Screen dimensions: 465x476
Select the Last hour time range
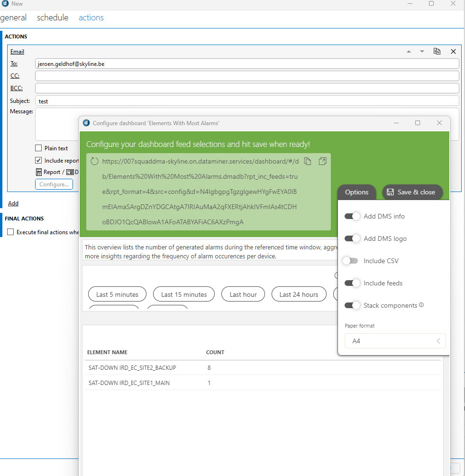(x=243, y=294)
